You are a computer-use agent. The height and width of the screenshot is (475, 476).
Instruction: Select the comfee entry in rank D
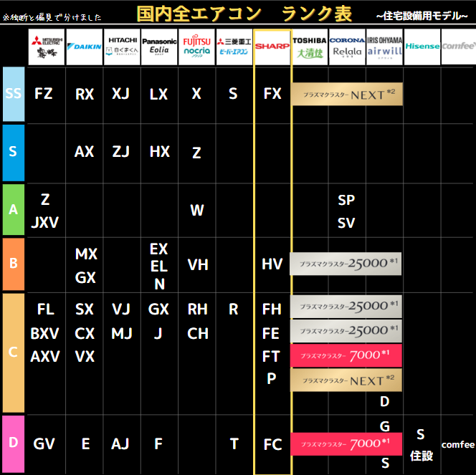[458, 445]
